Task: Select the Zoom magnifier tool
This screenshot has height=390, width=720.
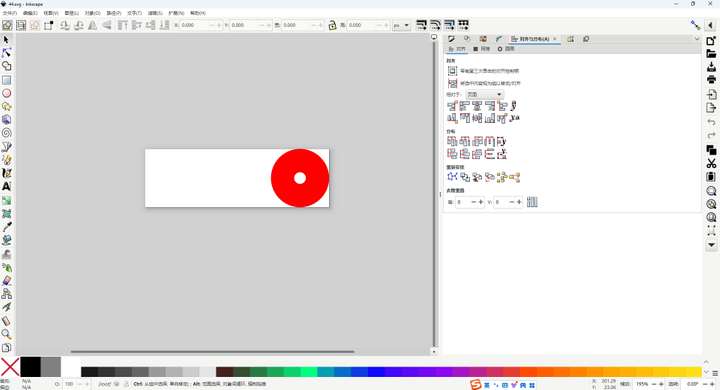Action: 6,334
